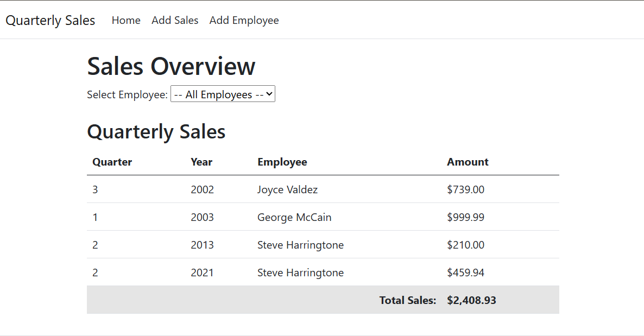This screenshot has height=336, width=644.
Task: Click the $999.99 amount
Action: click(465, 217)
